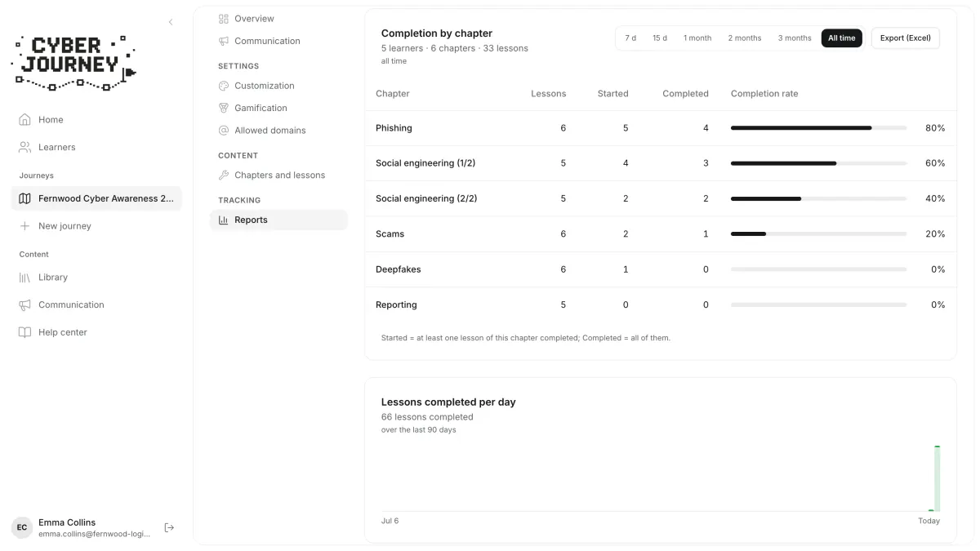Screen dimensions: 980x551
Task: Click the Gamification medal icon
Action: point(224,108)
